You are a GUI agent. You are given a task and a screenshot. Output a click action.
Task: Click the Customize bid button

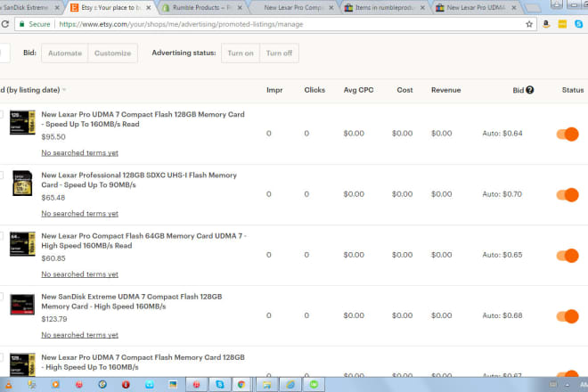click(x=113, y=53)
